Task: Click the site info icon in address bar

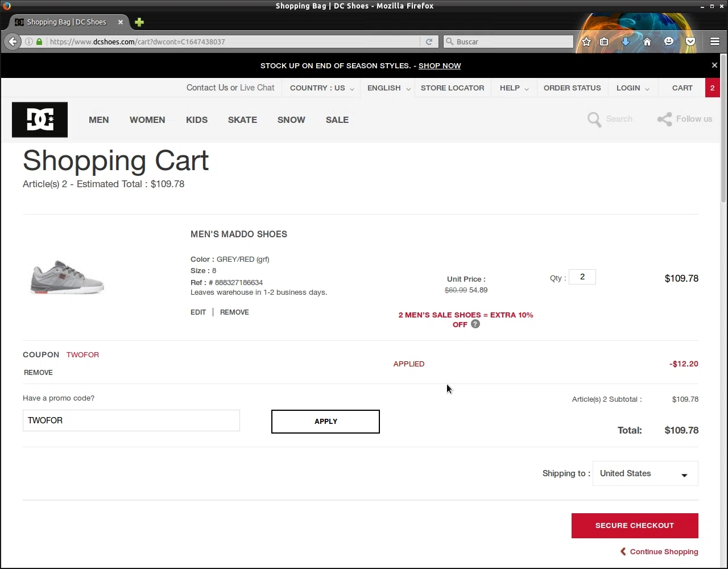Action: pyautogui.click(x=29, y=42)
